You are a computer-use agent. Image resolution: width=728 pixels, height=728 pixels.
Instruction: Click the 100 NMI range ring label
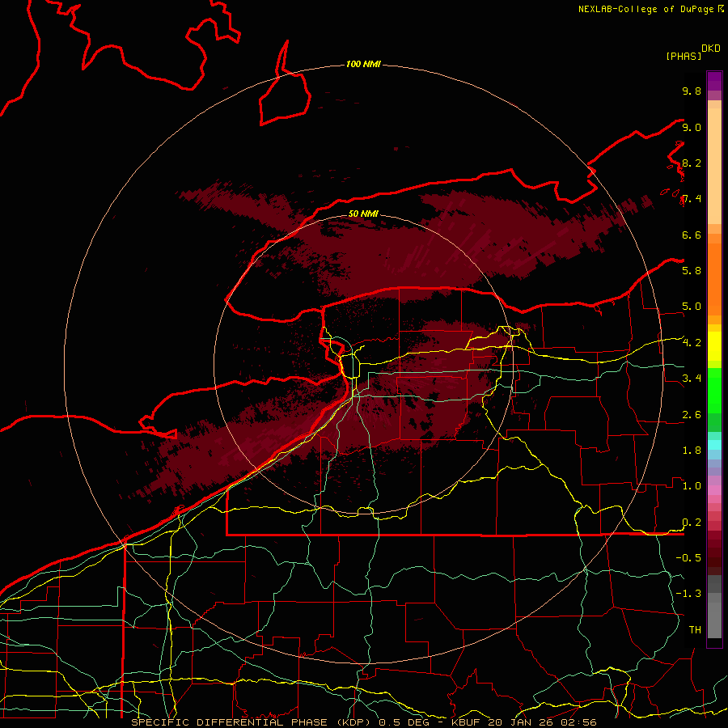[363, 64]
